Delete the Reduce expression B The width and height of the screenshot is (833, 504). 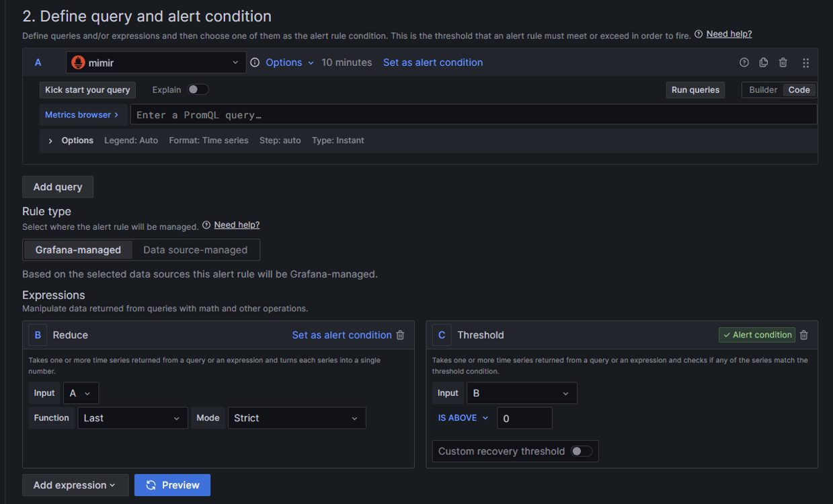[x=401, y=335]
